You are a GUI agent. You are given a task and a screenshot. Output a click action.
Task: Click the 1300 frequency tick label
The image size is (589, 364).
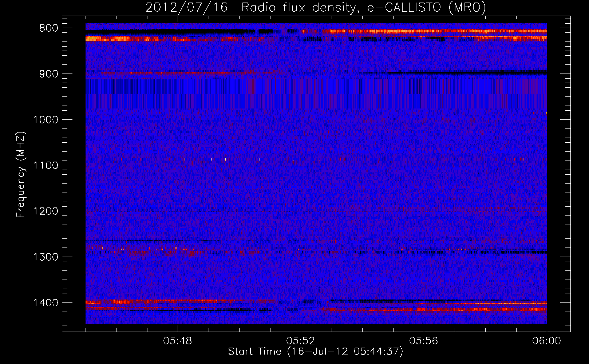[46, 257]
